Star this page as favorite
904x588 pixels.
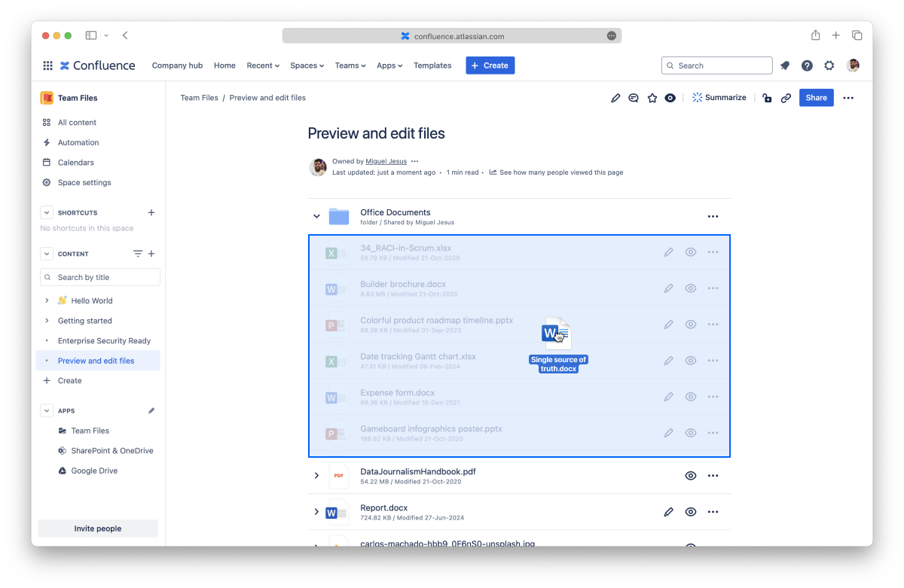coord(652,98)
